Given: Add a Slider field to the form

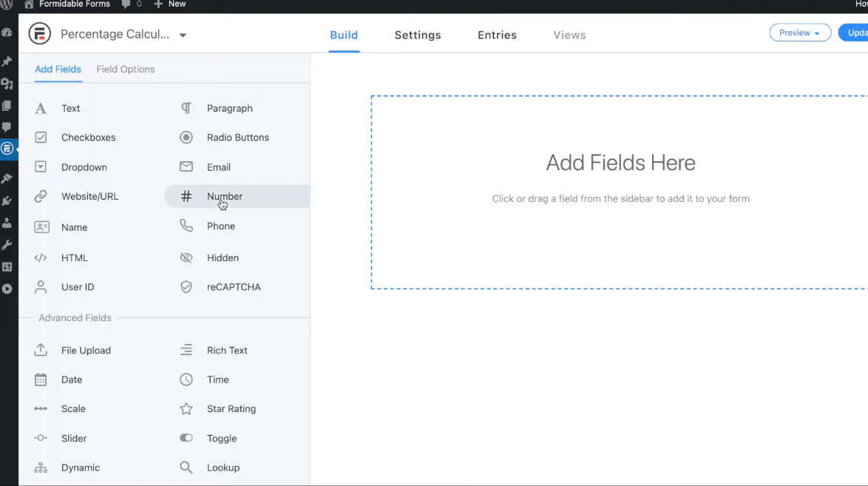Looking at the screenshot, I should pos(74,439).
